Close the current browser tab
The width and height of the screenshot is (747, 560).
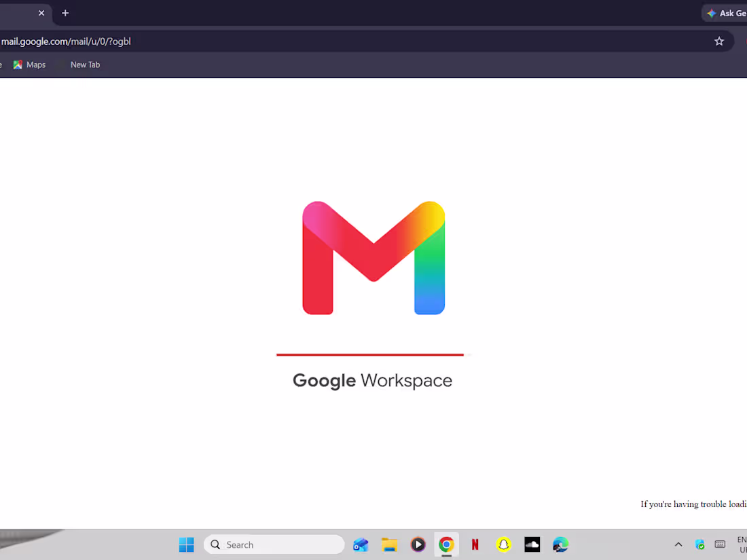tap(41, 13)
